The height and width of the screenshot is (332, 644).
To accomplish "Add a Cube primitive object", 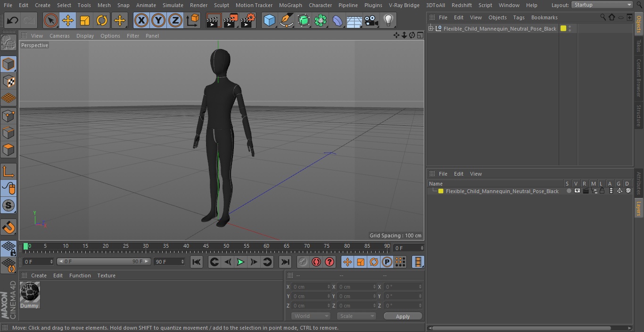I will click(269, 20).
